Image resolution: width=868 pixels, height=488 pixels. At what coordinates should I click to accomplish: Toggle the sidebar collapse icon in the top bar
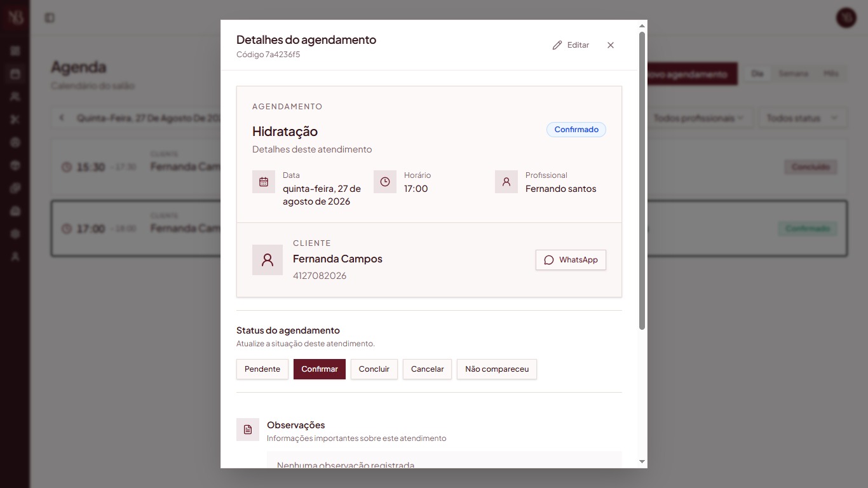tap(50, 18)
